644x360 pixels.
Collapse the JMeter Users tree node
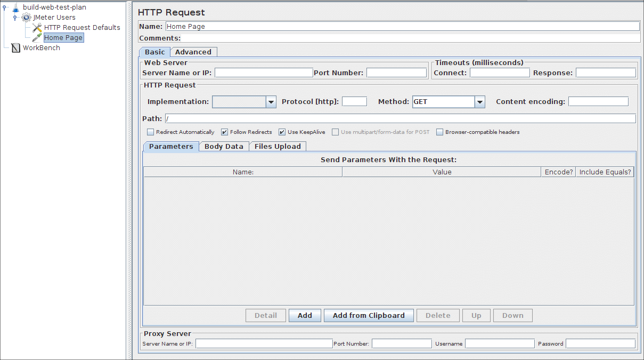click(14, 17)
